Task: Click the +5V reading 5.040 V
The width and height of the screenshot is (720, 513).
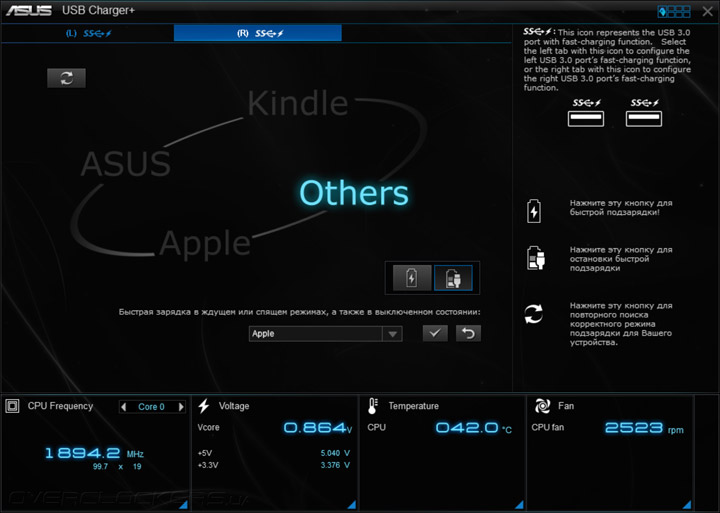Action: point(335,453)
